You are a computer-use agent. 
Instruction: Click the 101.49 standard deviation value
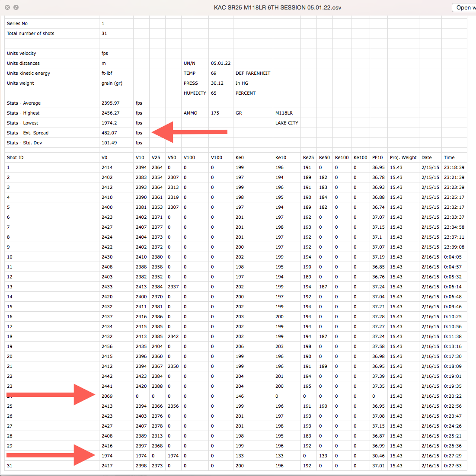(x=109, y=143)
